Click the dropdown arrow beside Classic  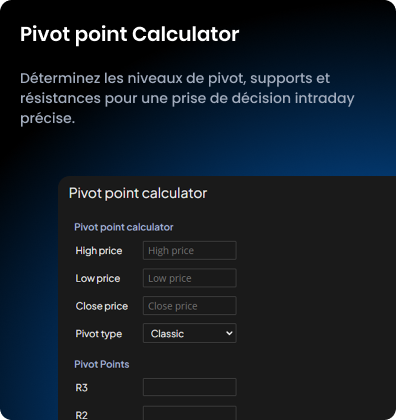tap(229, 333)
